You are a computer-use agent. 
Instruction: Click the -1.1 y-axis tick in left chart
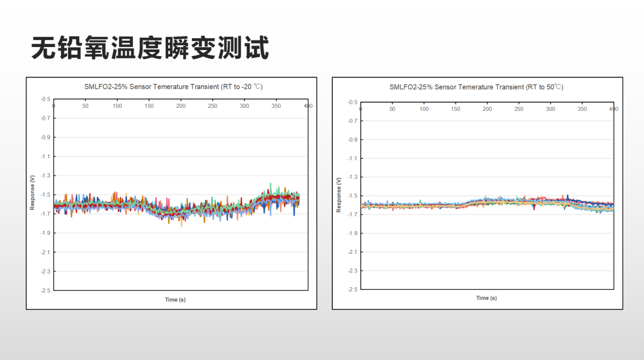pos(45,156)
